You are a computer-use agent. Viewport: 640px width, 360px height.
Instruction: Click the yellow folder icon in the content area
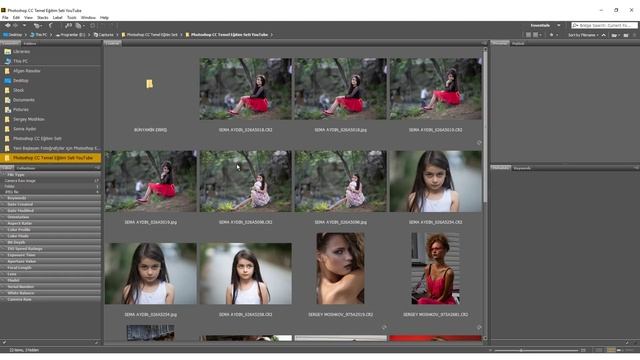click(x=149, y=84)
